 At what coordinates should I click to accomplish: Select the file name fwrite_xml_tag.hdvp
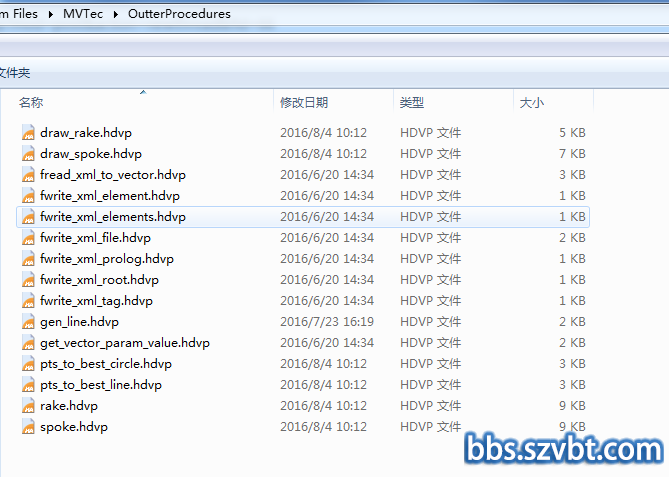tap(96, 301)
